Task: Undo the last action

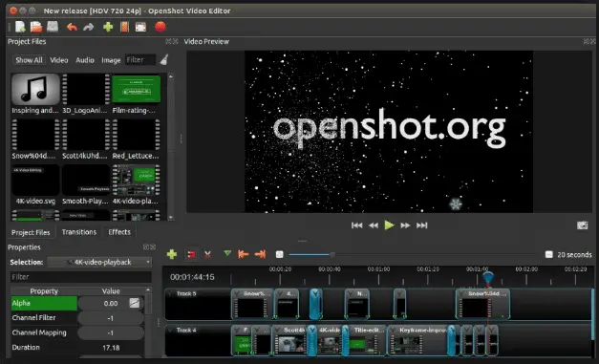Action: click(x=72, y=27)
